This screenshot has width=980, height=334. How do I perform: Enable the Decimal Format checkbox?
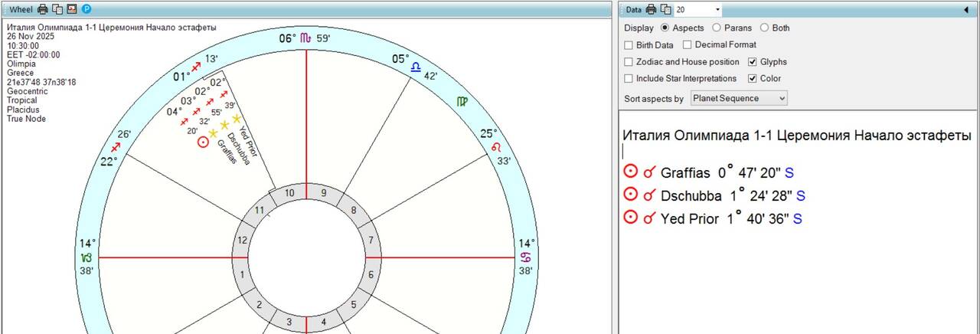point(688,44)
